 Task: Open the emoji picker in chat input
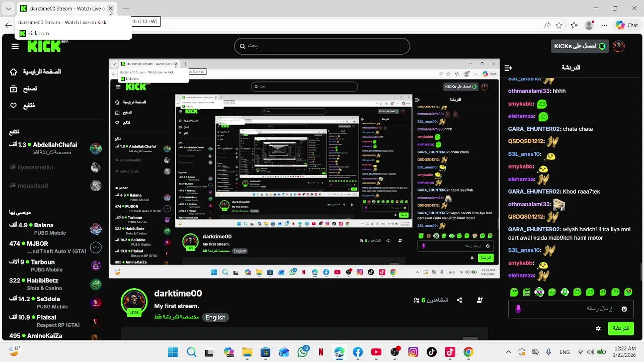(x=624, y=309)
